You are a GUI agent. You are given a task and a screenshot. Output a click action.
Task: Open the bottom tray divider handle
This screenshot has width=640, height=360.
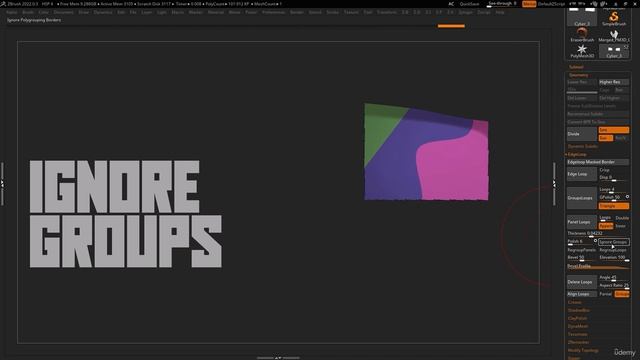[278, 358]
